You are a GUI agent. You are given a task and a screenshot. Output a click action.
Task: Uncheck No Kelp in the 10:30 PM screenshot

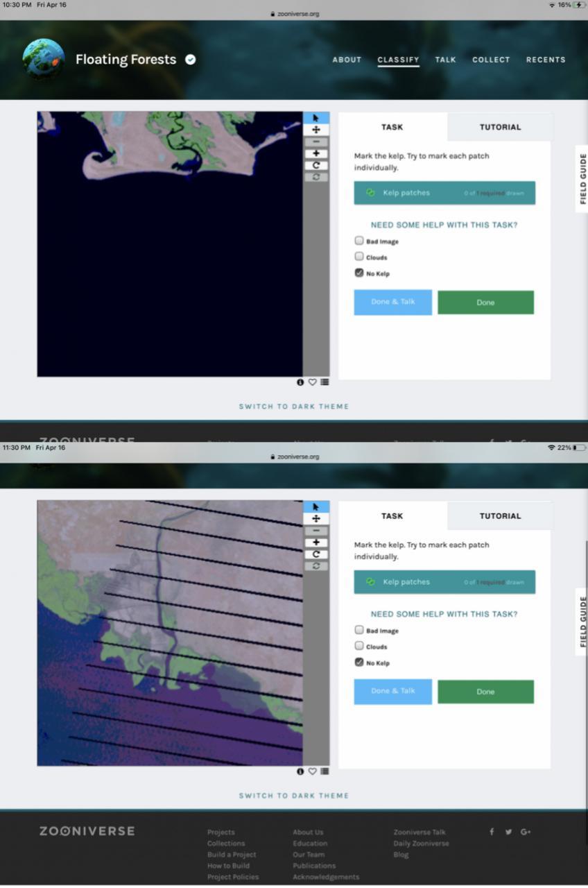click(359, 273)
